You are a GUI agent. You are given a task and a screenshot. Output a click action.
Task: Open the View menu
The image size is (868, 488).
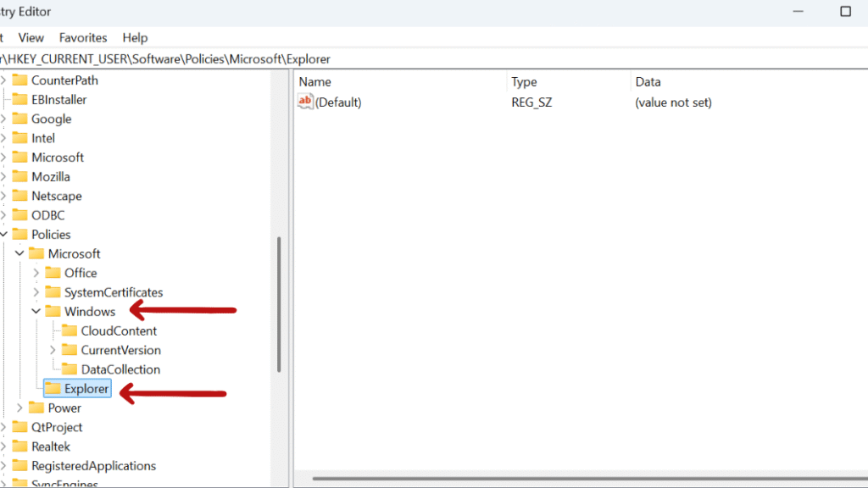(x=31, y=37)
